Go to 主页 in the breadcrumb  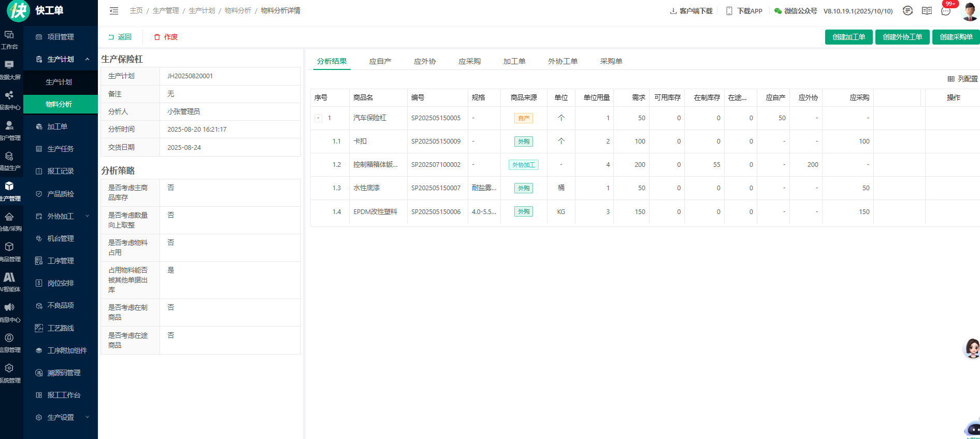point(136,10)
